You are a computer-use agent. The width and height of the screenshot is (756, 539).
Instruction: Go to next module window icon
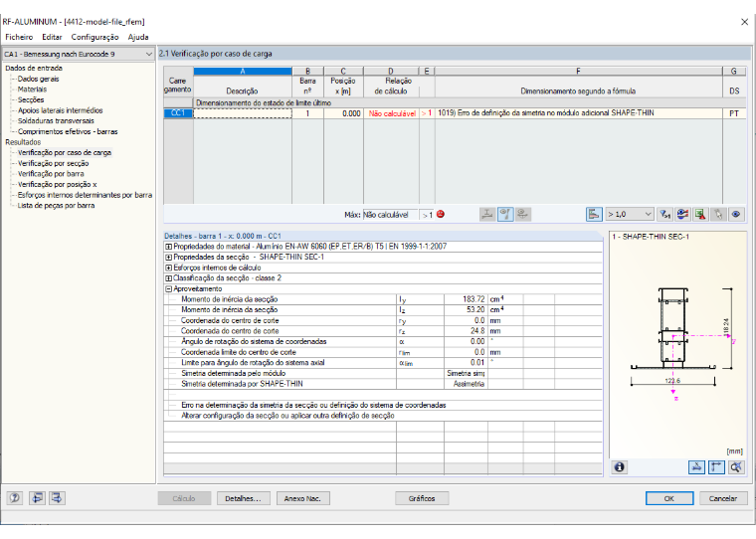[57, 498]
